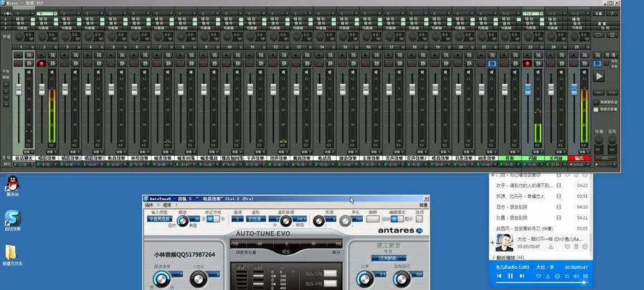Click download icon in player bottom bar
Viewport: 644px width, 290px height.
pyautogui.click(x=548, y=276)
